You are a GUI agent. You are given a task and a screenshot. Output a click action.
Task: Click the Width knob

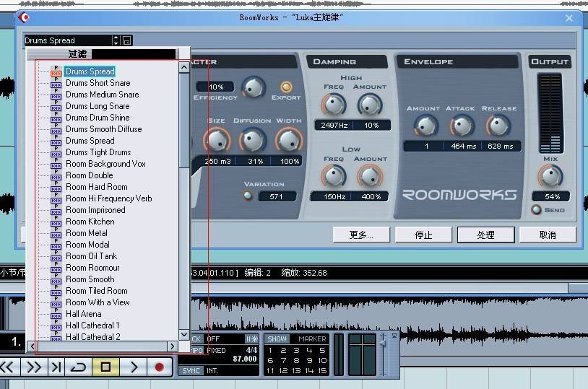coord(289,140)
